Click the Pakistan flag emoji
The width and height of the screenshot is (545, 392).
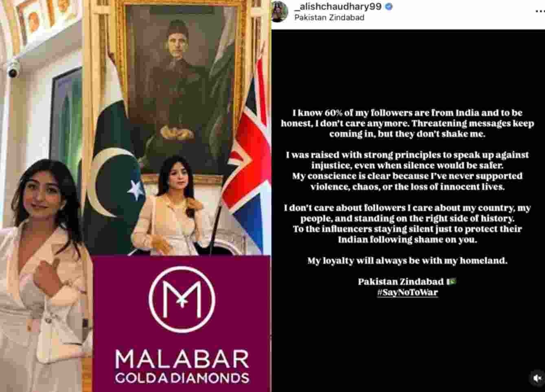point(451,281)
